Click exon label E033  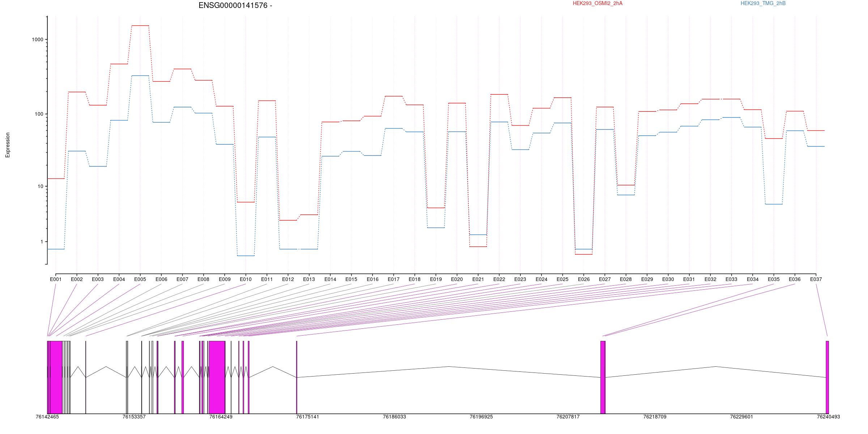pos(731,280)
